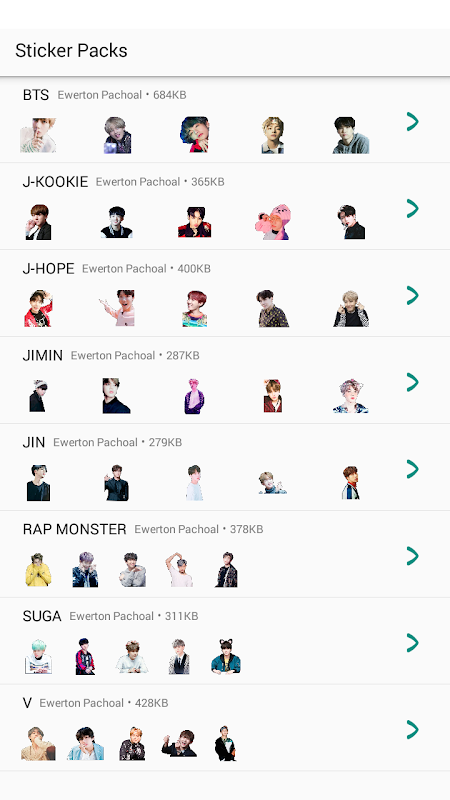Expand the JIN pack with its arrow
450x800 pixels.
[412, 469]
